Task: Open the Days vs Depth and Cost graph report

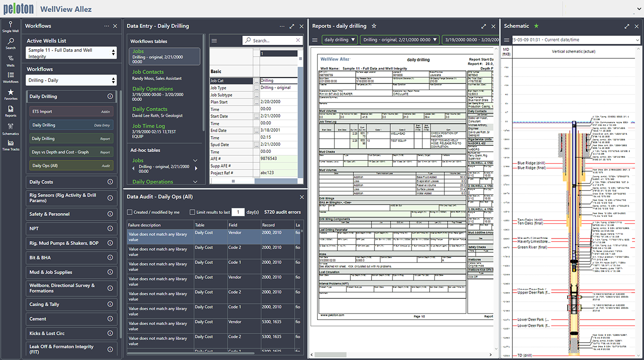Action: [71, 151]
